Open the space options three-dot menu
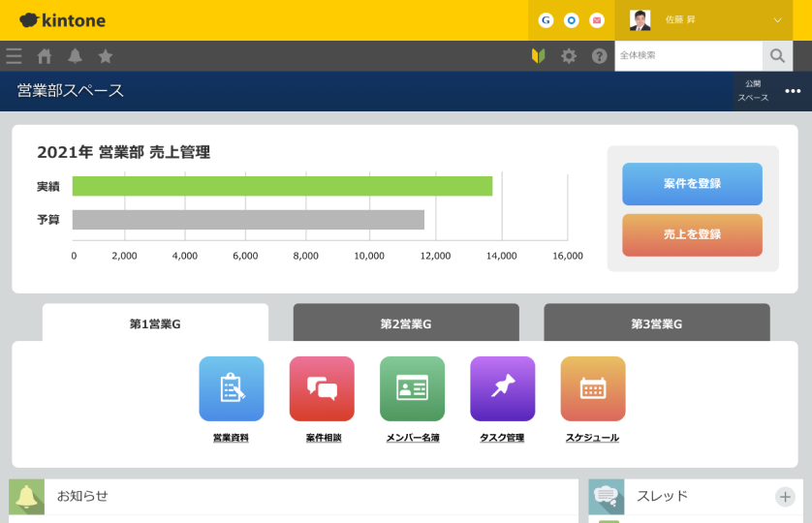This screenshot has width=812, height=523. pyautogui.click(x=793, y=91)
